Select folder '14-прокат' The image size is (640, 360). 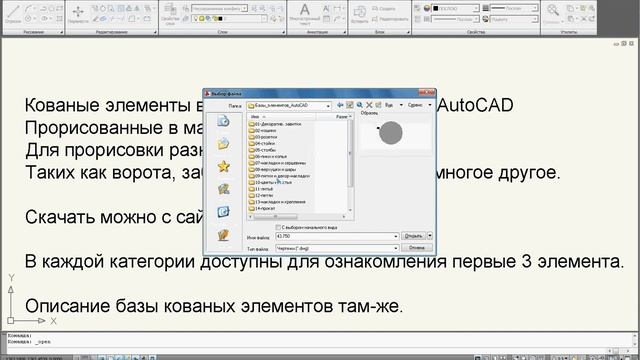pyautogui.click(x=262, y=209)
